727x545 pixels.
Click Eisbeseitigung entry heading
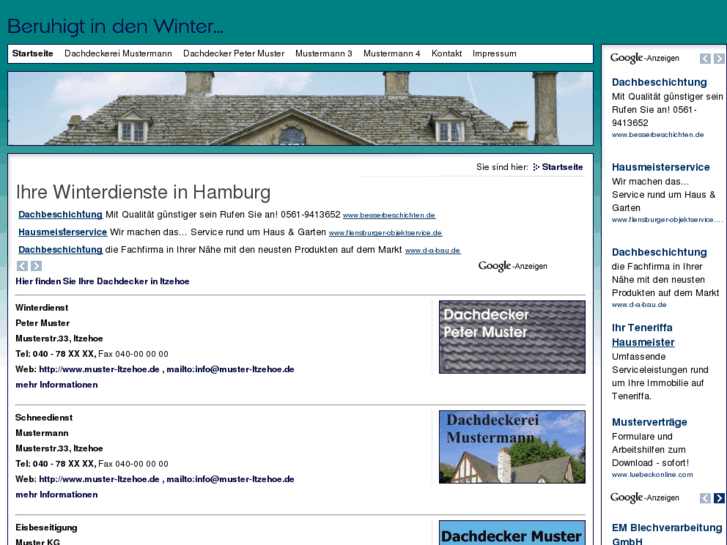point(46,527)
